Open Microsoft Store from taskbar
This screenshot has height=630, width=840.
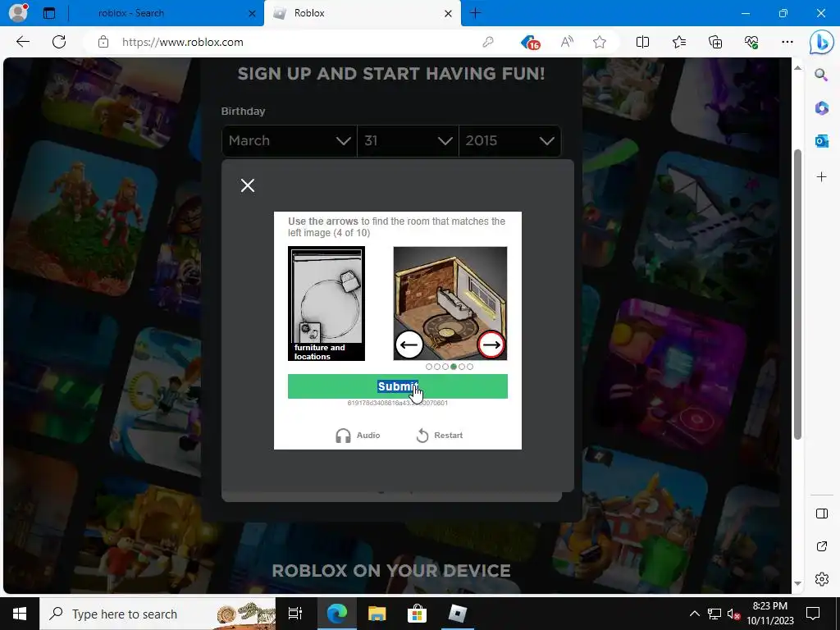coord(417,614)
